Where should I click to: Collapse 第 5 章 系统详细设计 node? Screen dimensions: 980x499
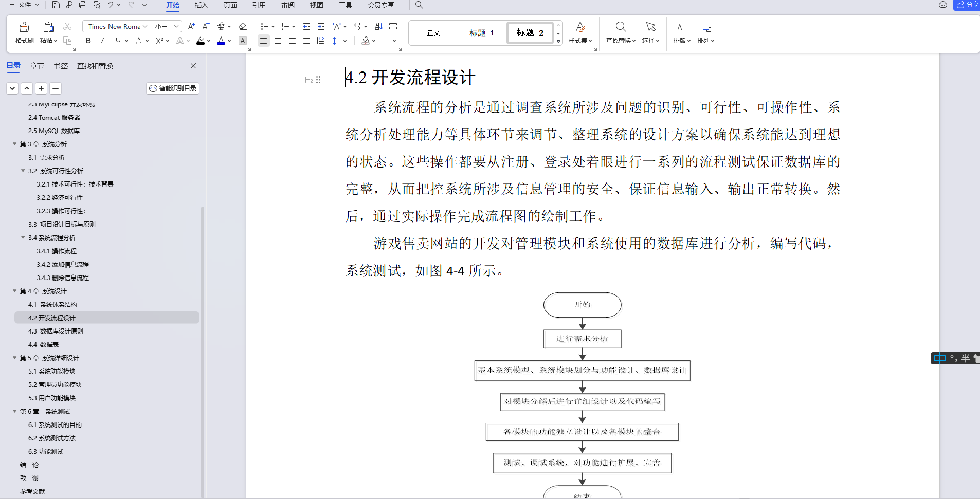click(15, 358)
